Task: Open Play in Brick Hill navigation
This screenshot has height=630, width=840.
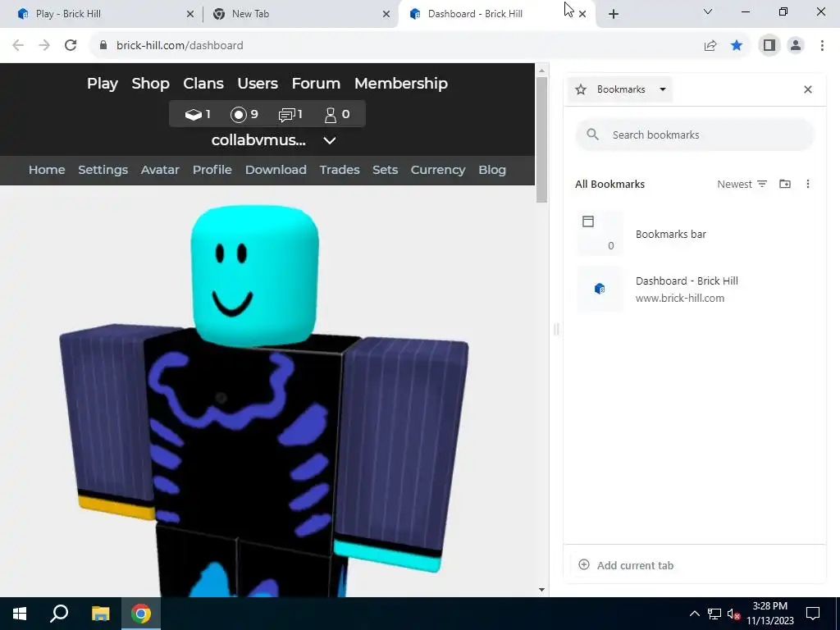Action: coord(103,84)
